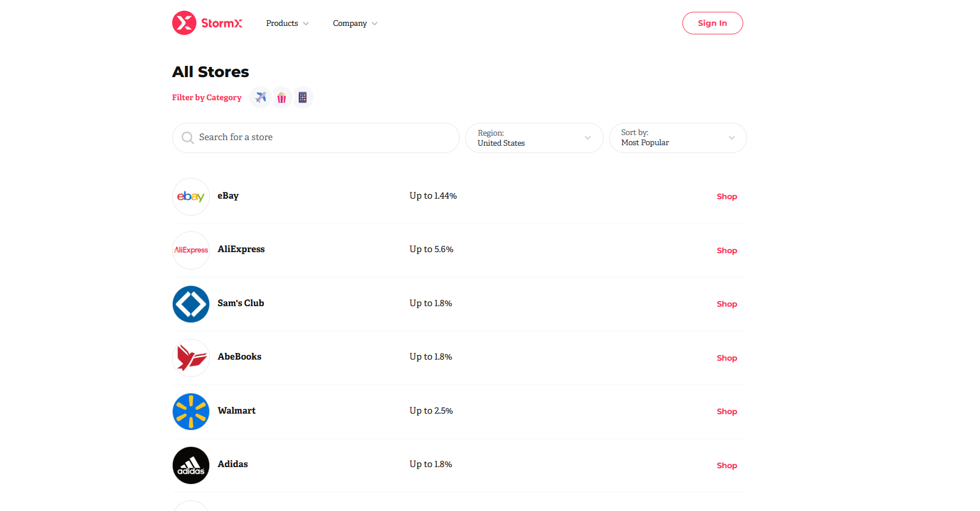
Task: Open Filter by Category link
Action: coord(206,97)
